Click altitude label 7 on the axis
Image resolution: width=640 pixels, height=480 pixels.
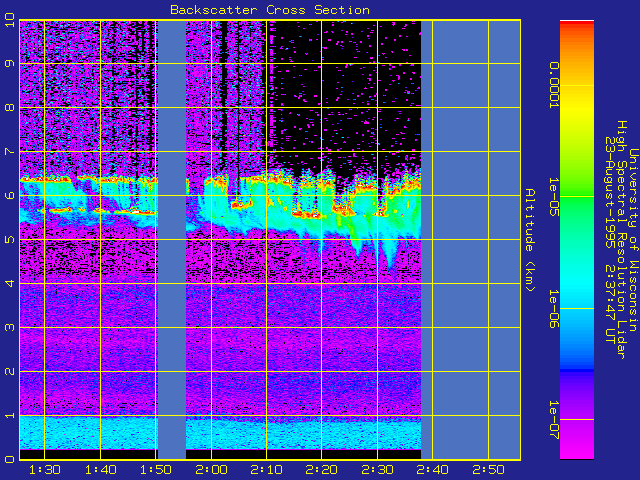(x=10, y=151)
